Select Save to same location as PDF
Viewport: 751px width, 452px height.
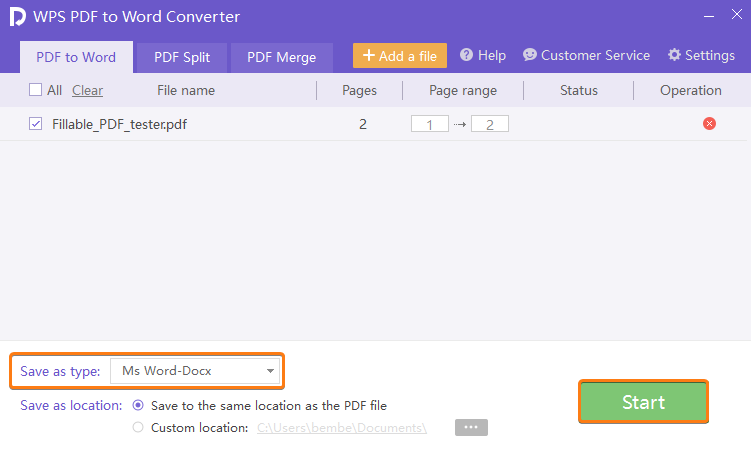click(138, 406)
